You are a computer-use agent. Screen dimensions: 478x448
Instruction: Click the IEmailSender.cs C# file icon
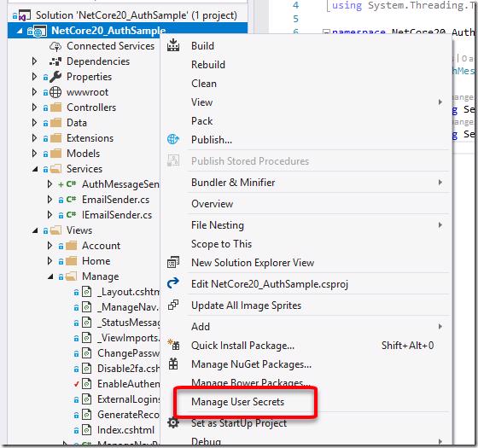click(x=71, y=214)
